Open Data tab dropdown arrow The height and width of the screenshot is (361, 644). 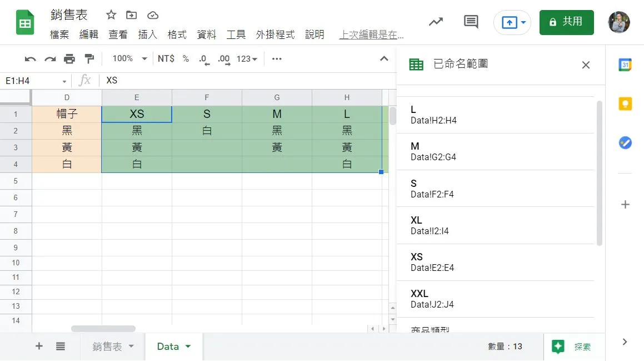point(188,346)
